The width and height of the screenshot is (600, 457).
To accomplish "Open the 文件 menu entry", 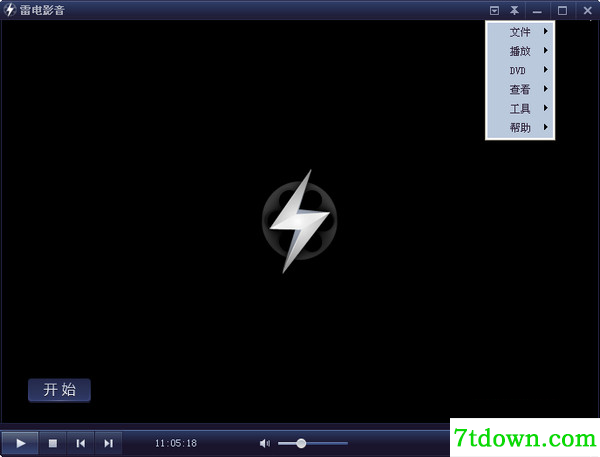I will click(x=520, y=32).
